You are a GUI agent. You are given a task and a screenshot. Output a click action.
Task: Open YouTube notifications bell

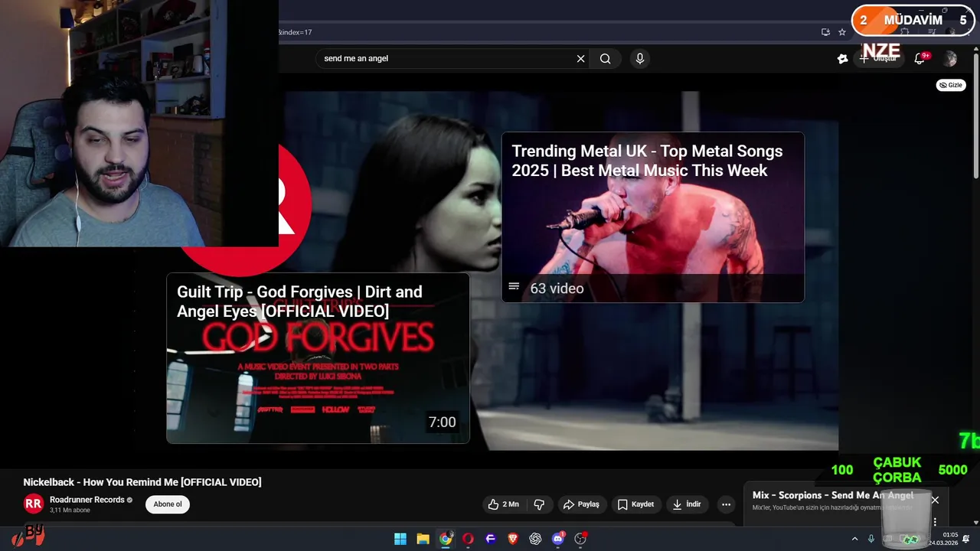(920, 58)
